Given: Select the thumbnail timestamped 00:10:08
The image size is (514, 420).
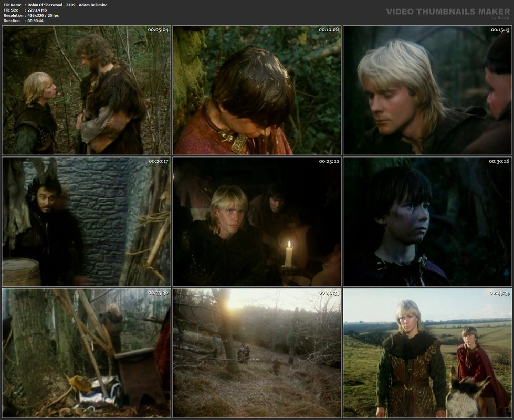Looking at the screenshot, I should point(257,90).
